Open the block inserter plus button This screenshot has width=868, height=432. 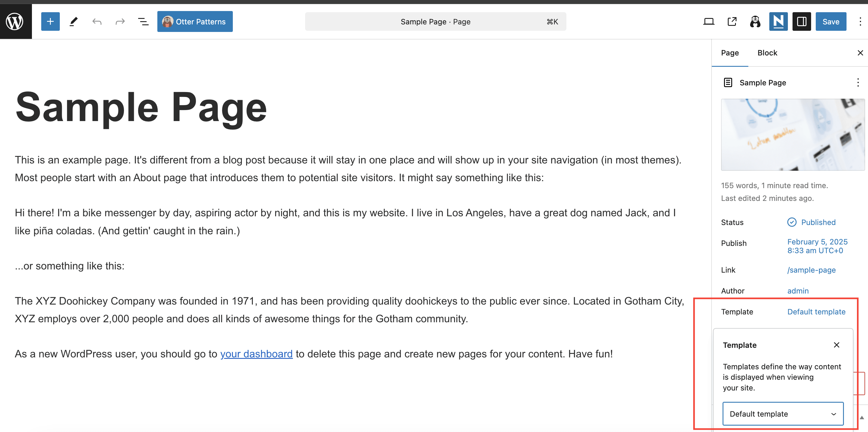pos(50,21)
